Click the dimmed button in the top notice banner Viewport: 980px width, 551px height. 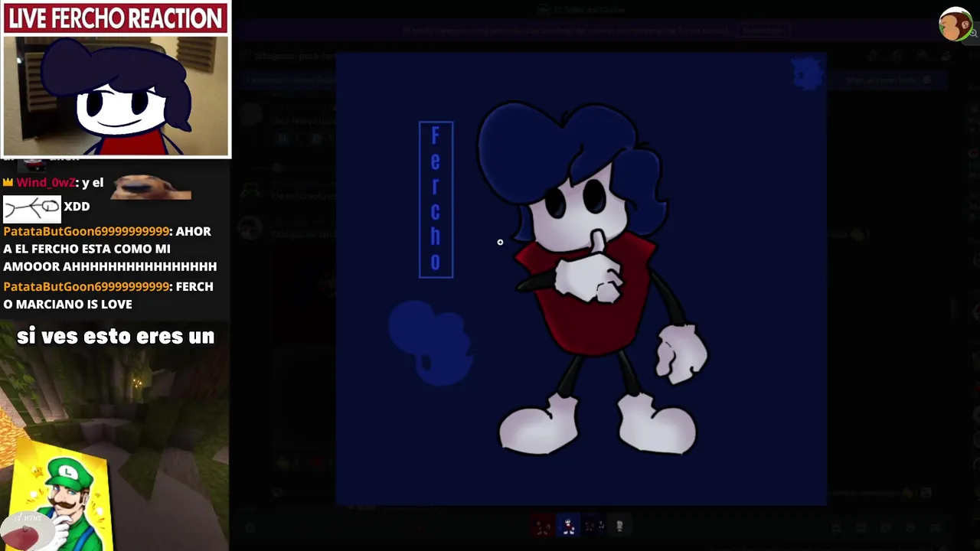click(763, 31)
